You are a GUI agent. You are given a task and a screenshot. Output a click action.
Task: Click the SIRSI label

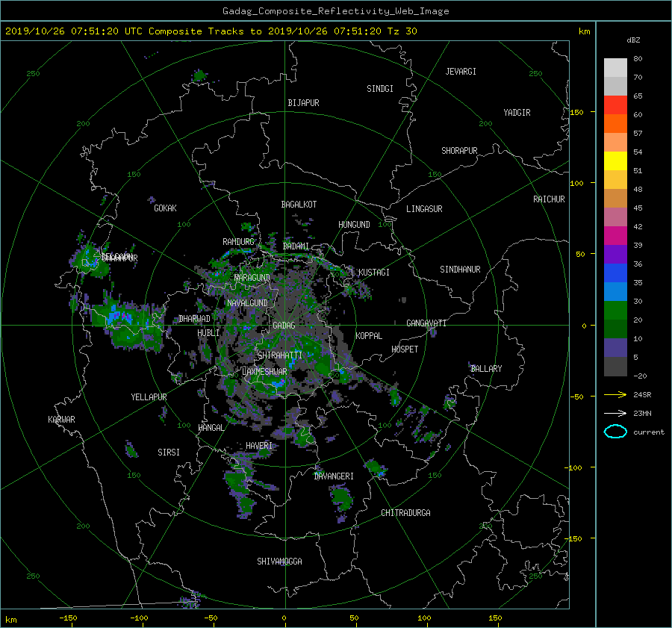point(169,453)
